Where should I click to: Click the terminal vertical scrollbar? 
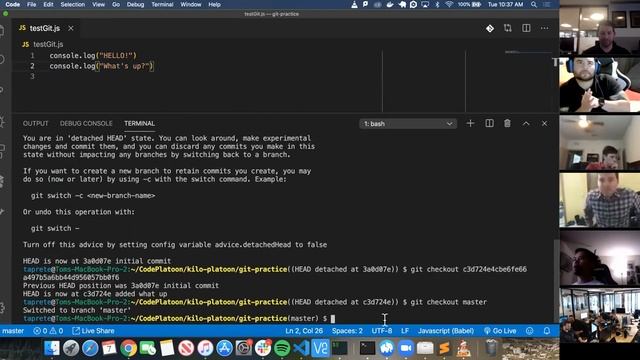click(x=556, y=281)
